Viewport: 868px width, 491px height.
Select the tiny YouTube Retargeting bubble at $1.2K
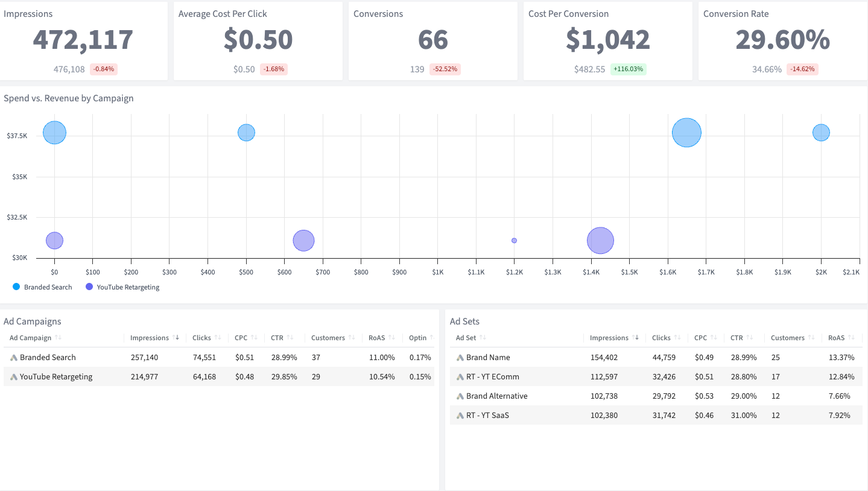[x=514, y=241]
